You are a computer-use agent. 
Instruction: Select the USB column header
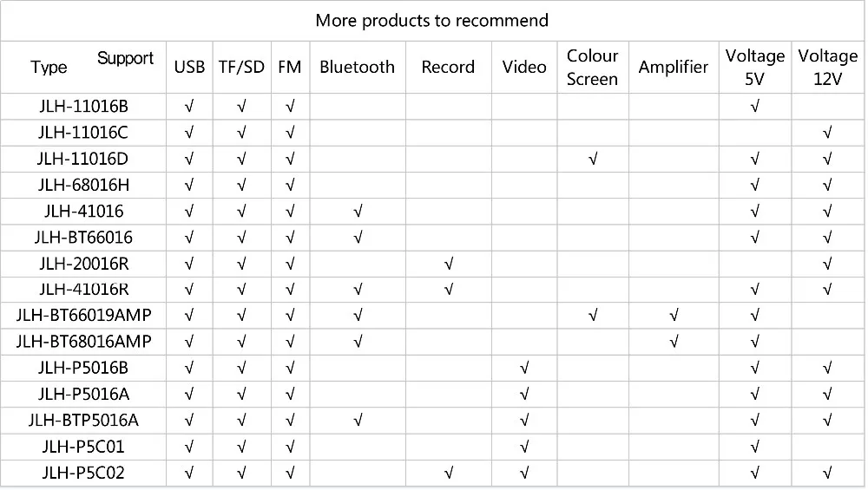(189, 67)
